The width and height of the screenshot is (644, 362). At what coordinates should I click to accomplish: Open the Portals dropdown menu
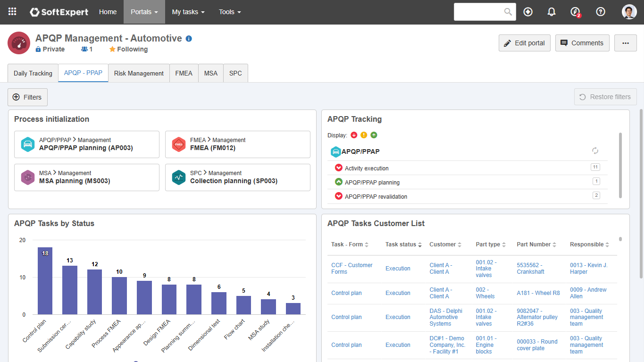point(144,12)
